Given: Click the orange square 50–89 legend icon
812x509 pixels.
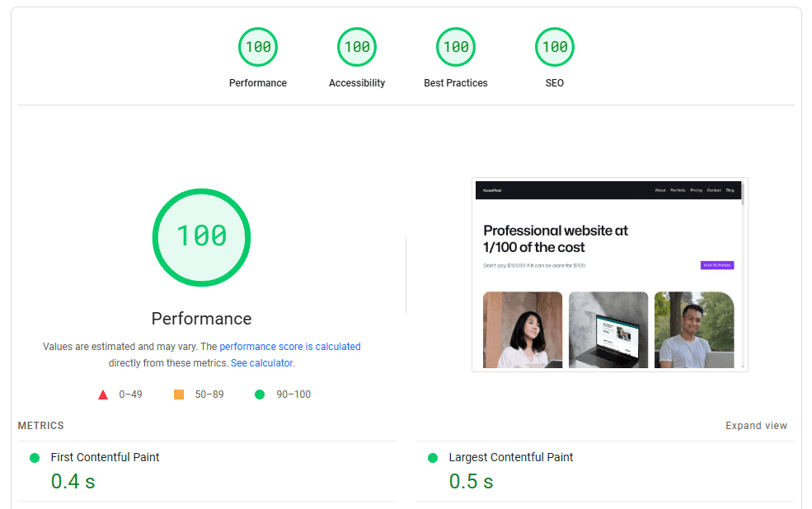Looking at the screenshot, I should click(x=179, y=395).
